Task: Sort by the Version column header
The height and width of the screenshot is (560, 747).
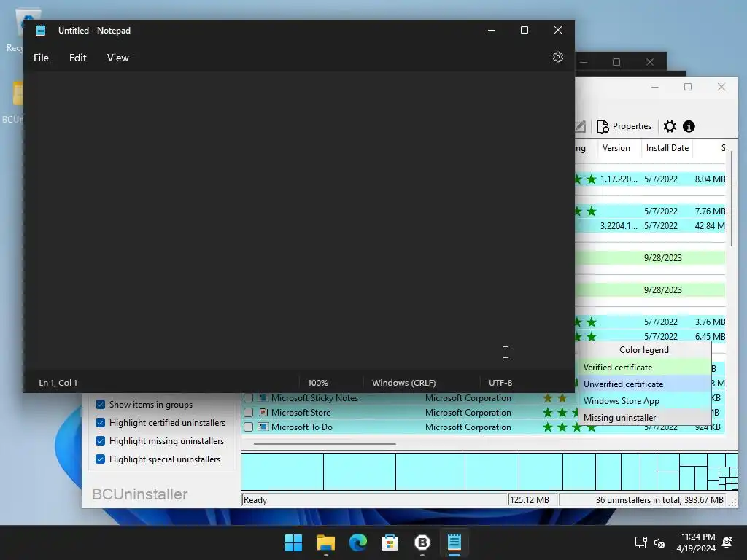Action: [616, 148]
